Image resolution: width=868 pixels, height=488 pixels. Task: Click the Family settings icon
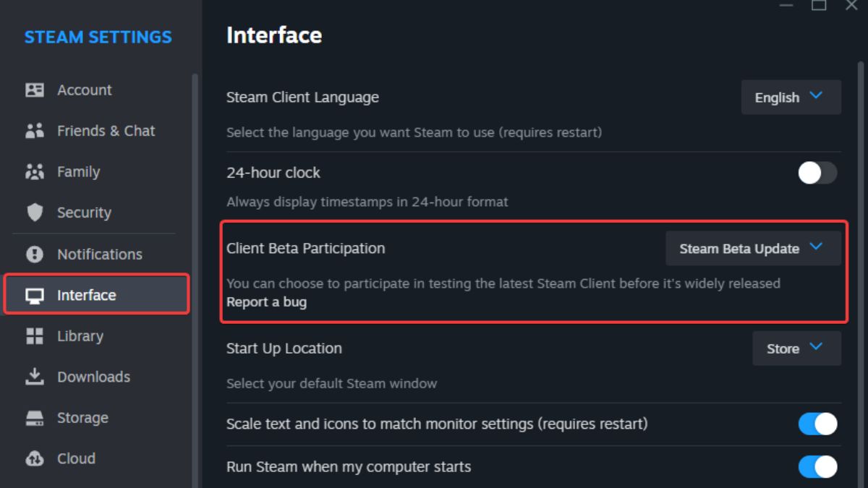(34, 171)
